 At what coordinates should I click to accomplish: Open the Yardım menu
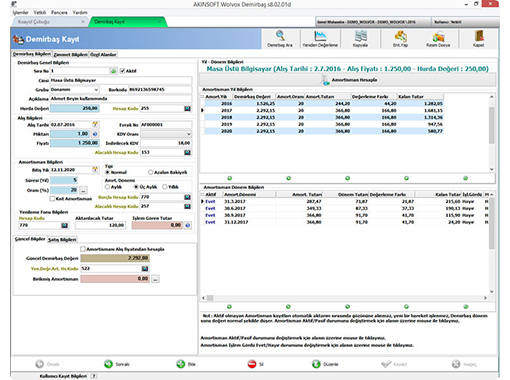[80, 13]
